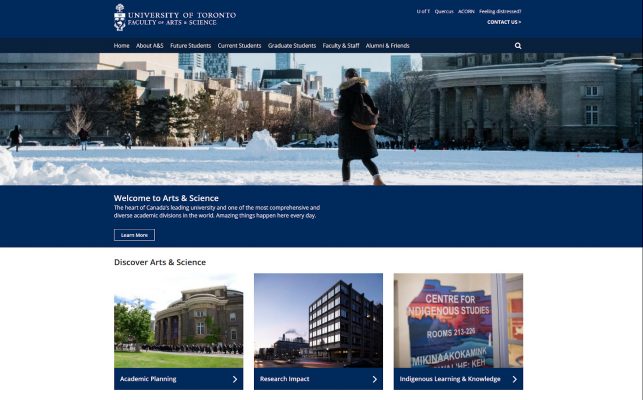Open the Faculty & Staff menu

pyautogui.click(x=341, y=46)
